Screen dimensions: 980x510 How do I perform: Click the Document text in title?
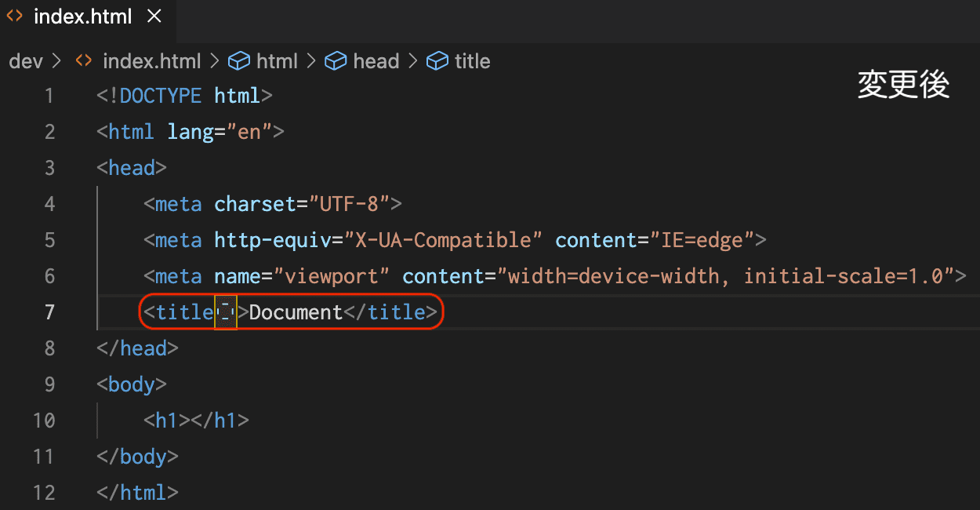(x=296, y=312)
